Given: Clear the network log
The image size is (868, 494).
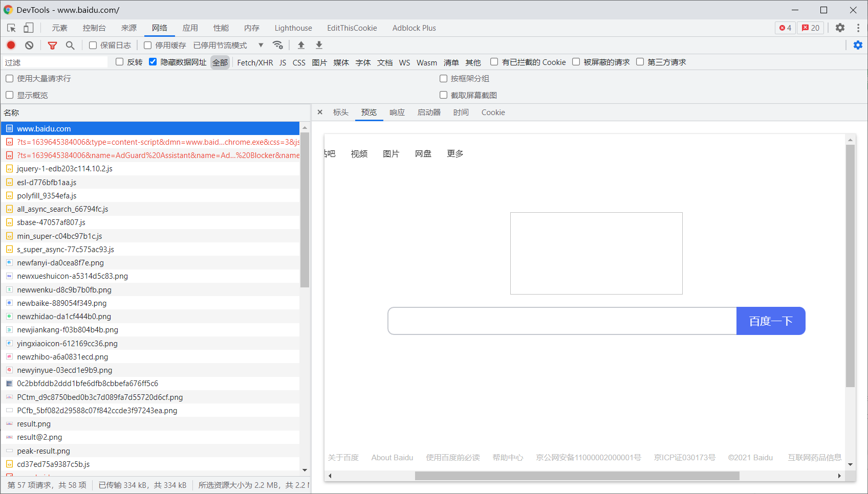Looking at the screenshot, I should click(29, 45).
